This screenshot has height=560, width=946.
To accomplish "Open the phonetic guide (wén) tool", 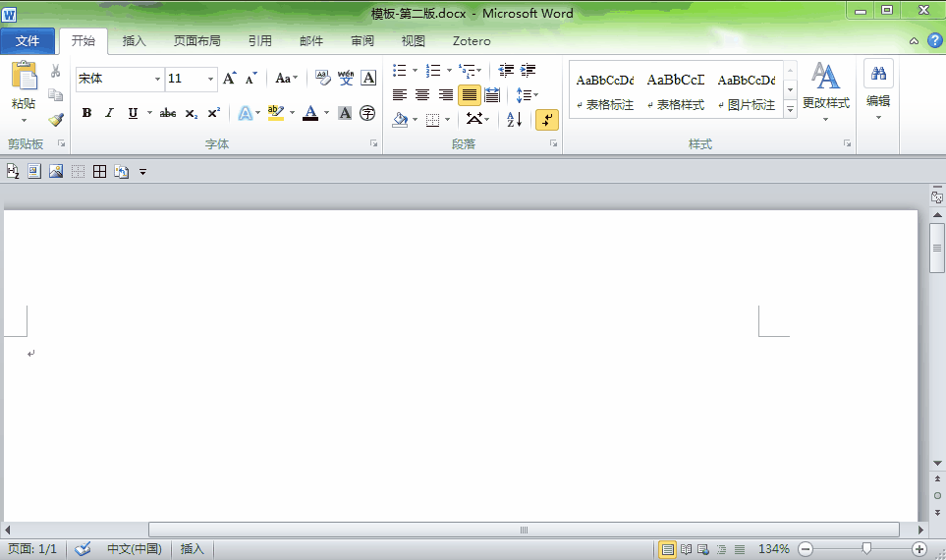I will tap(346, 78).
